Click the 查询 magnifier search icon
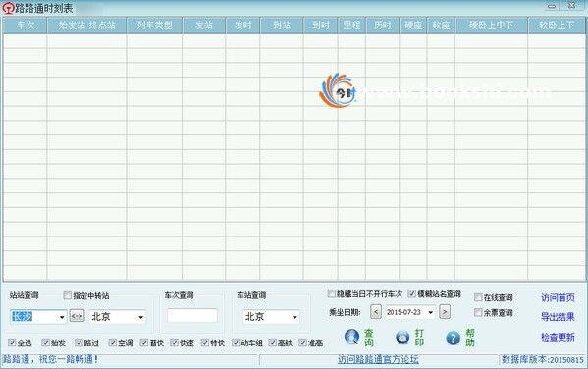 click(351, 337)
